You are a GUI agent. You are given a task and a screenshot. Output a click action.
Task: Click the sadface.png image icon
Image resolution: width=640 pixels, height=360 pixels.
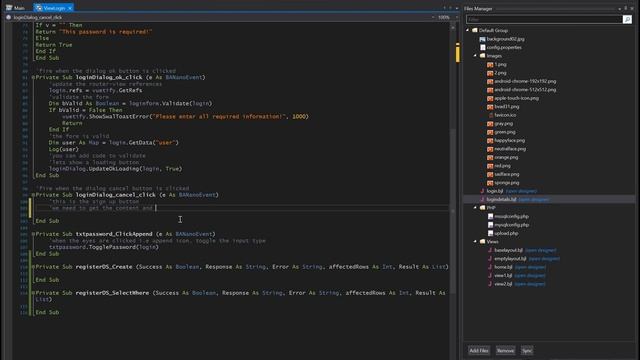click(x=490, y=174)
